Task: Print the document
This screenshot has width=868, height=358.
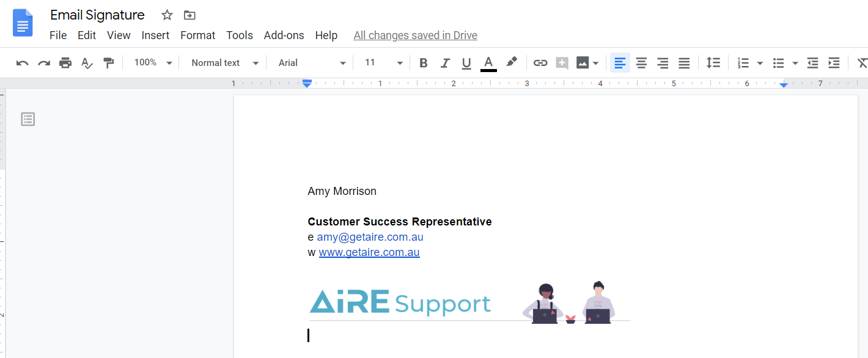Action: [65, 62]
